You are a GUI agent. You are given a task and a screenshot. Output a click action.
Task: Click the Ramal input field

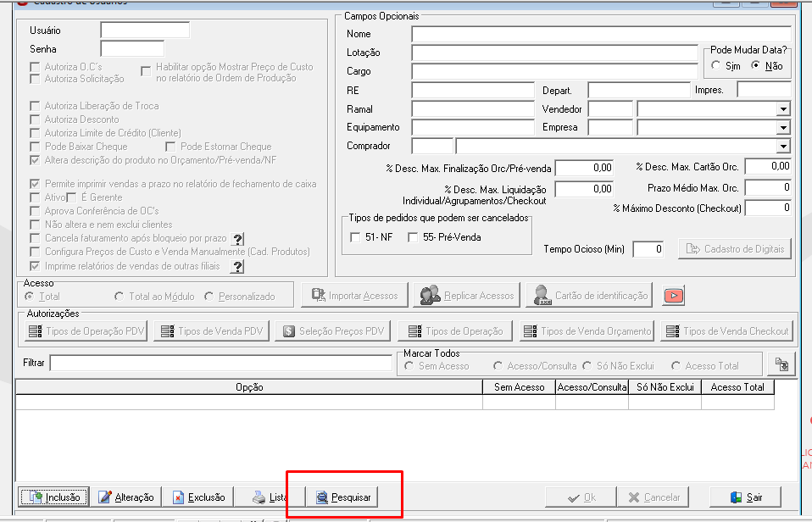pyautogui.click(x=473, y=109)
